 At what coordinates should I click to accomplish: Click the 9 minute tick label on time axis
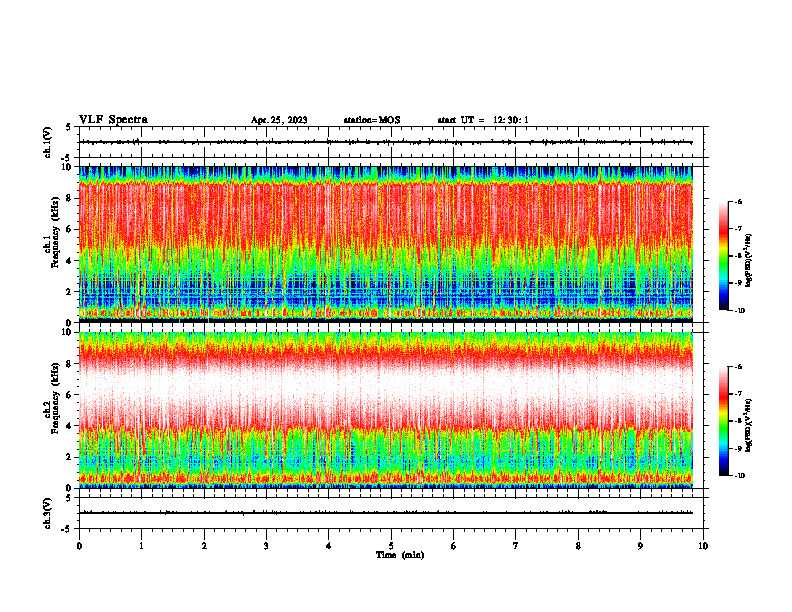(x=640, y=546)
